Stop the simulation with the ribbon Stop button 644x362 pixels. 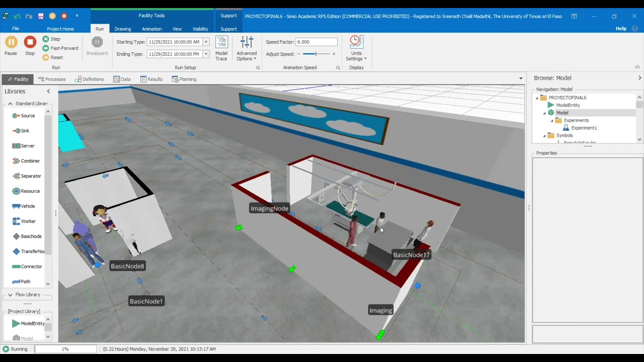click(30, 46)
